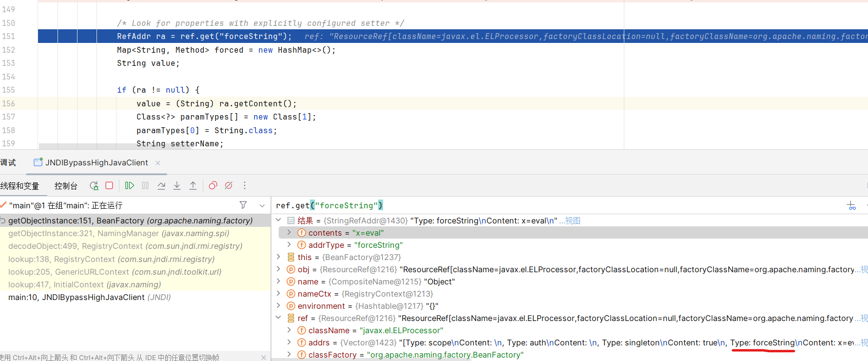Expand the classFactory BeanFactory field

[289, 355]
